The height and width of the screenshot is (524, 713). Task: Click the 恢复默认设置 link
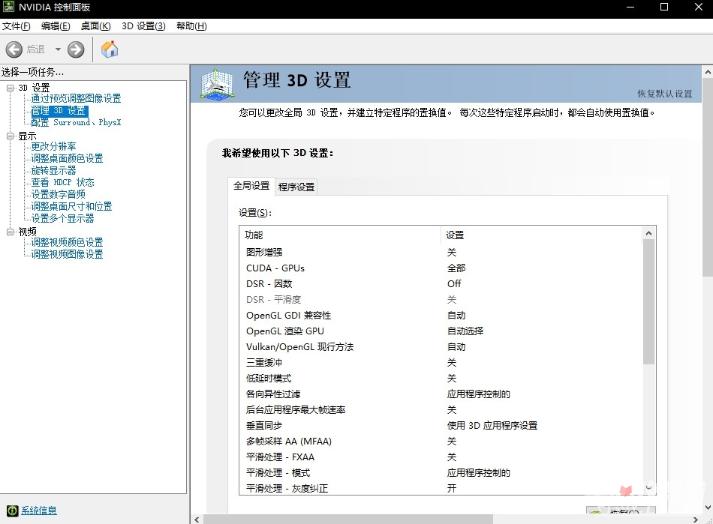(664, 94)
